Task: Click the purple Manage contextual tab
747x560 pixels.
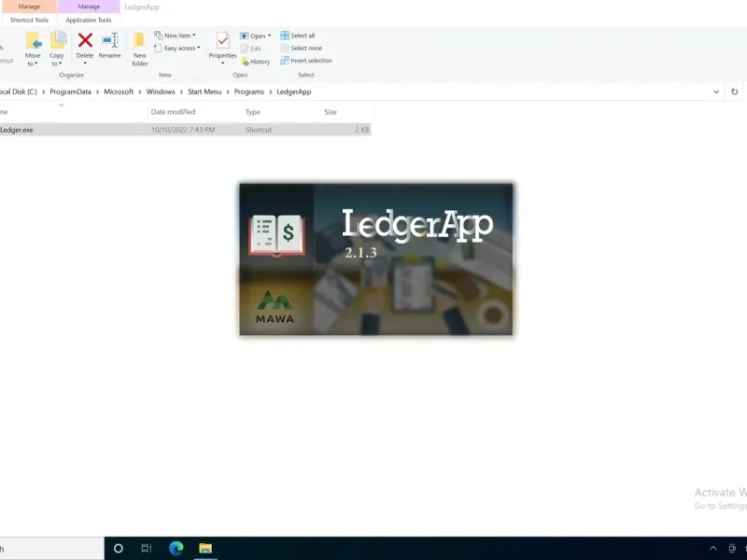Action: pos(89,7)
